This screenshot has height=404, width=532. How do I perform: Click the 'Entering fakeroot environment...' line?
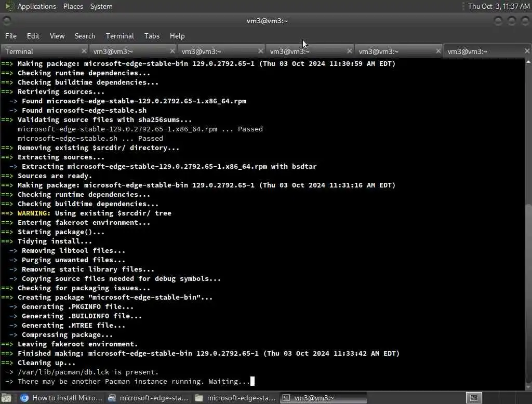click(84, 223)
